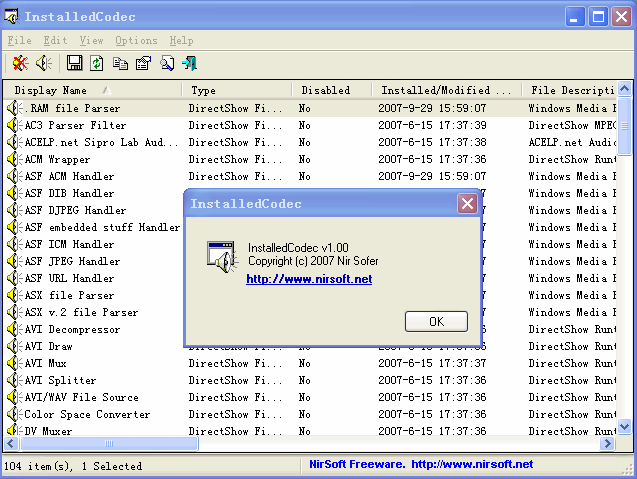
Task: Click the DirectShow MPEG description cell
Action: tap(572, 125)
